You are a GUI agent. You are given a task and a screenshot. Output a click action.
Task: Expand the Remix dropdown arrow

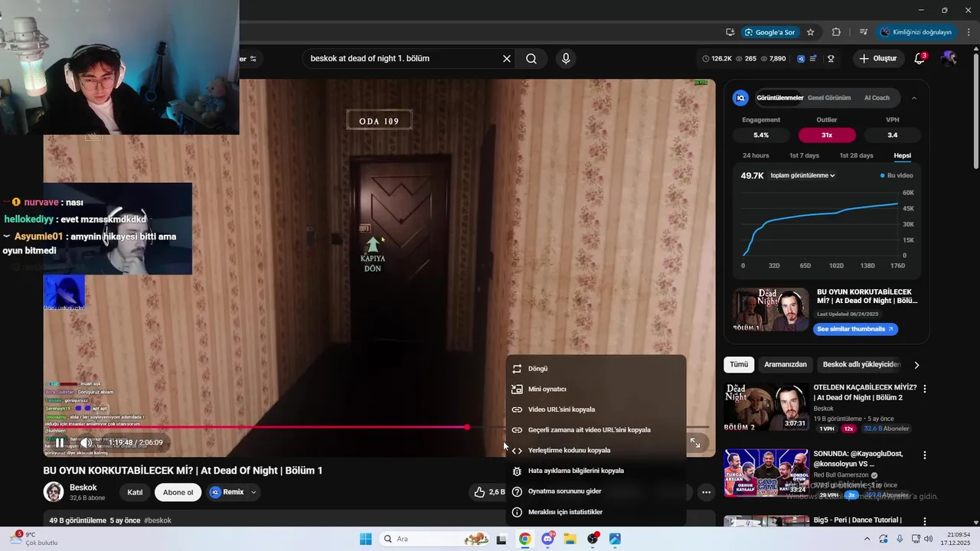[x=253, y=492]
